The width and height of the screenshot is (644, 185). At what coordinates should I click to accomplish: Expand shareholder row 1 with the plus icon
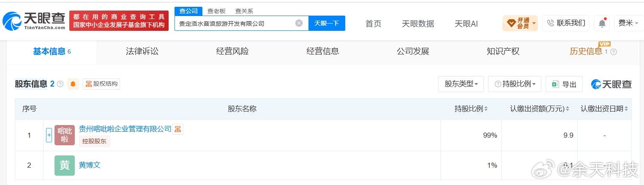point(49,135)
